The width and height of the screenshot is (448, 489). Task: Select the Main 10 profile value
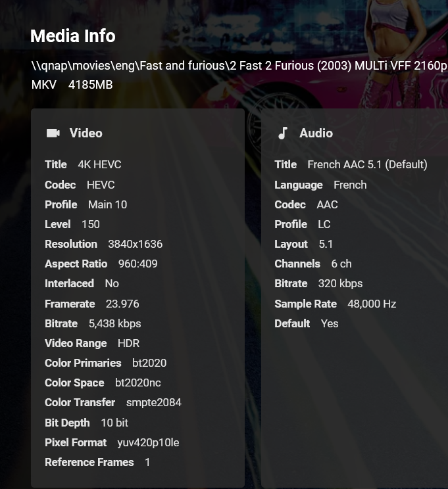tap(107, 204)
